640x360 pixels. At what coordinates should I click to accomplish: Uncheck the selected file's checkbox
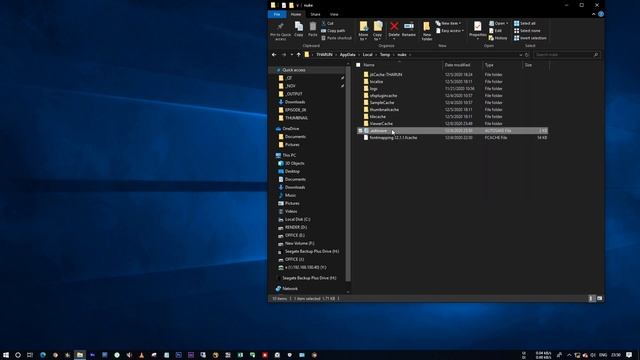(x=360, y=131)
